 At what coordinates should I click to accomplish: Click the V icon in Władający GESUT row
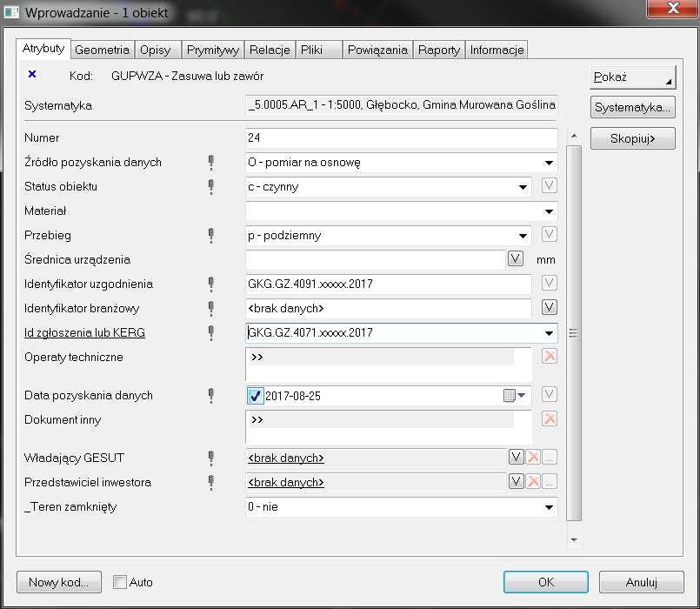pyautogui.click(x=516, y=457)
